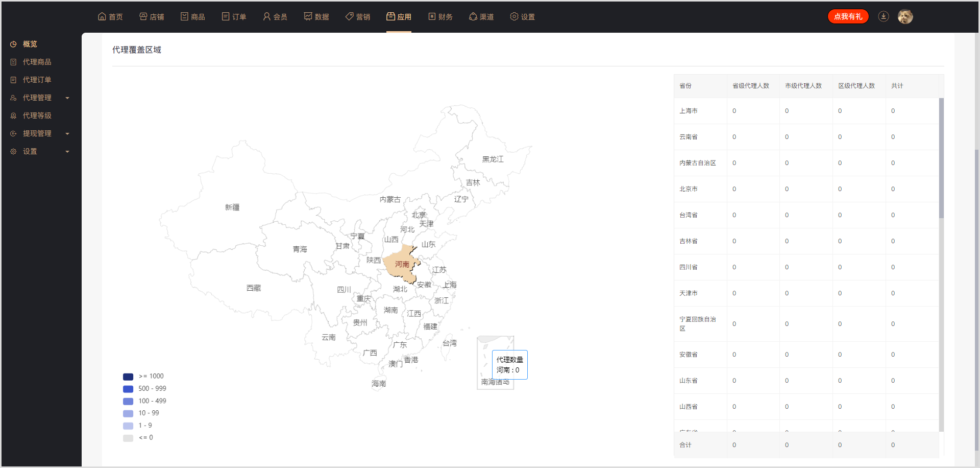The image size is (980, 468).
Task: Click the 10 - 99 legend color swatch
Action: (128, 413)
